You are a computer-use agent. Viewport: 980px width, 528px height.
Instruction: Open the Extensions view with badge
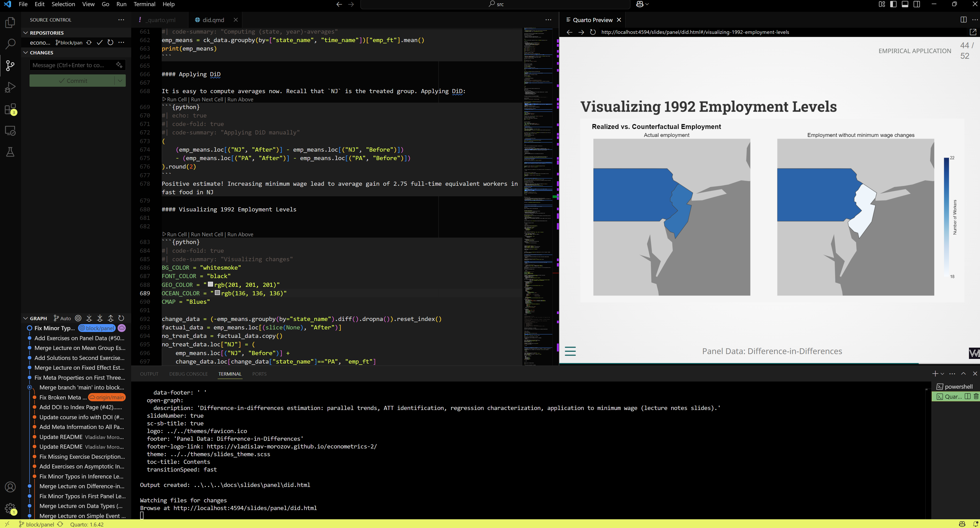click(x=10, y=109)
